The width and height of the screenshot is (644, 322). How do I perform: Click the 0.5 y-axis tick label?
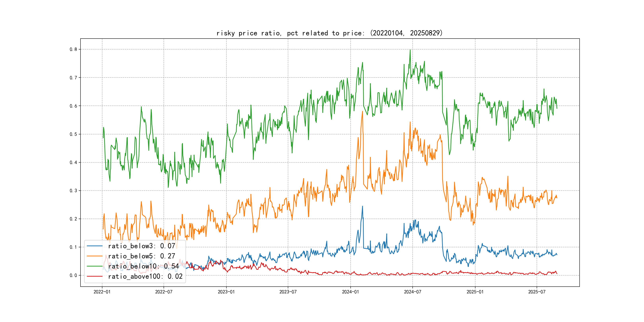tap(73, 134)
